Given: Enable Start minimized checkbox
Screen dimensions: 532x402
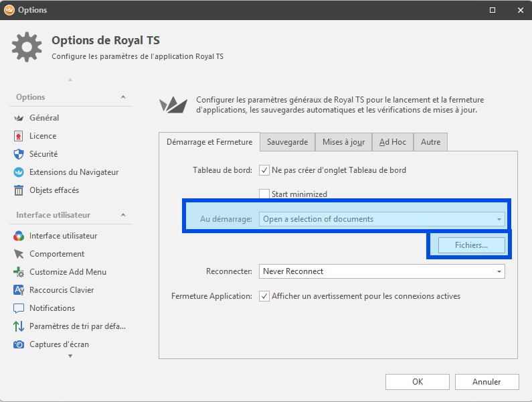Looking at the screenshot, I should point(264,194).
